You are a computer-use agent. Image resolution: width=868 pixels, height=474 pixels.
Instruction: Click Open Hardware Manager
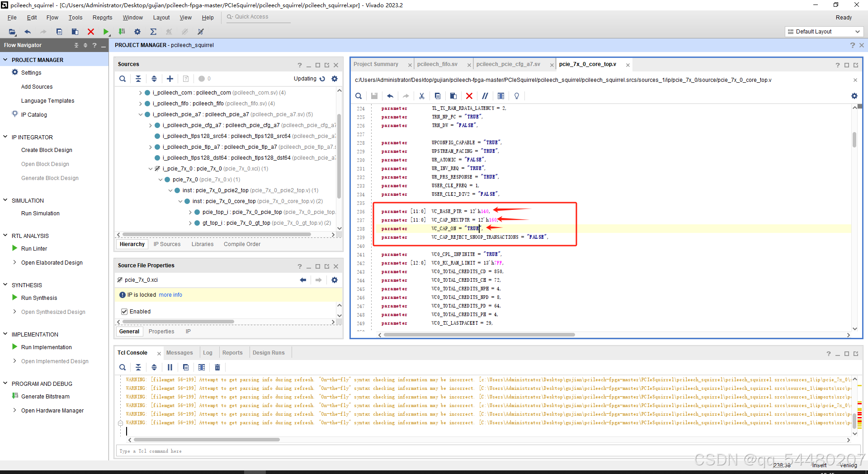point(52,411)
